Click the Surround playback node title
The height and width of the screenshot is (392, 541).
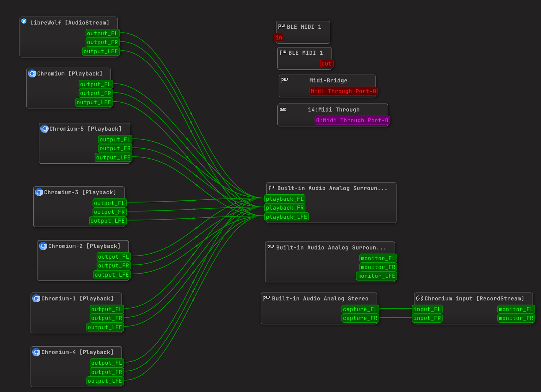pyautogui.click(x=332, y=188)
